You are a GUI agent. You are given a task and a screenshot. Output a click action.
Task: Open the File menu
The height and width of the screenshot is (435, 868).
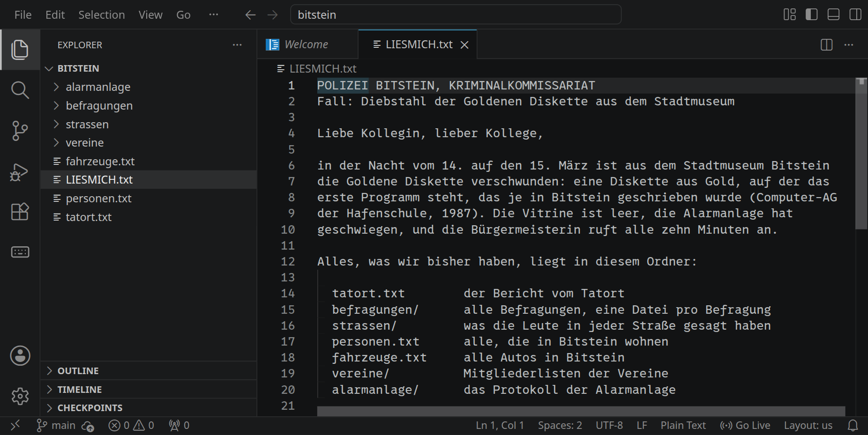pyautogui.click(x=23, y=15)
